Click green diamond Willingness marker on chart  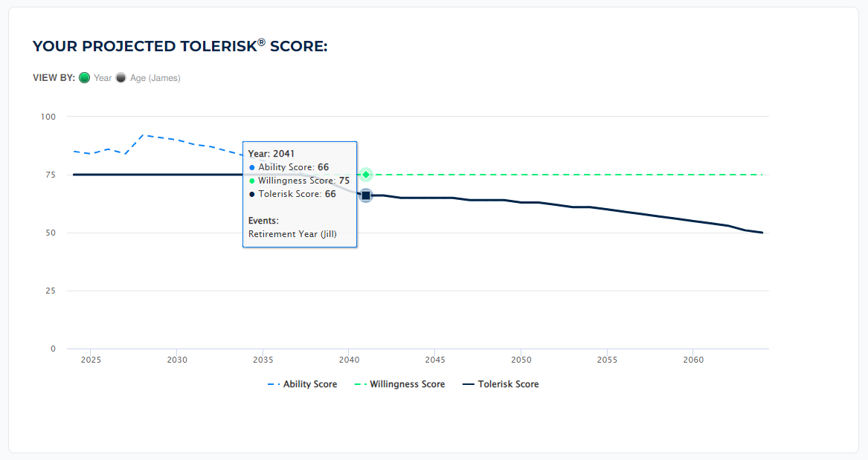tap(366, 175)
